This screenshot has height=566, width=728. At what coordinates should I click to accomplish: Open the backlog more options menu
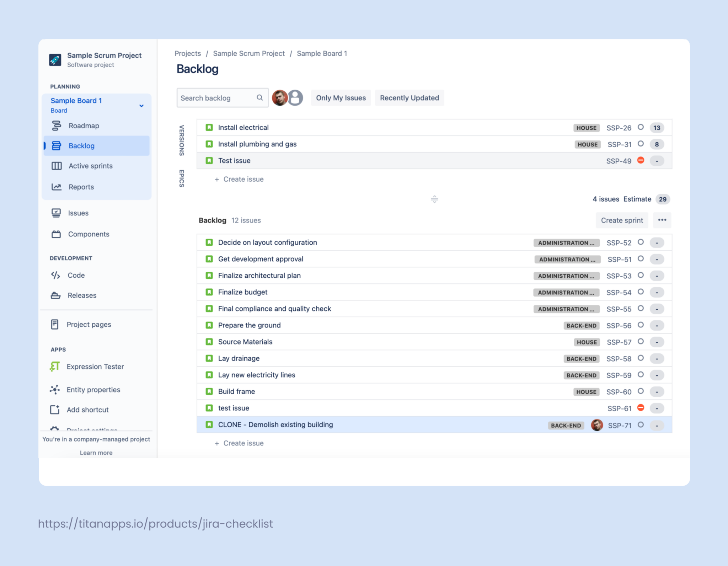click(662, 220)
